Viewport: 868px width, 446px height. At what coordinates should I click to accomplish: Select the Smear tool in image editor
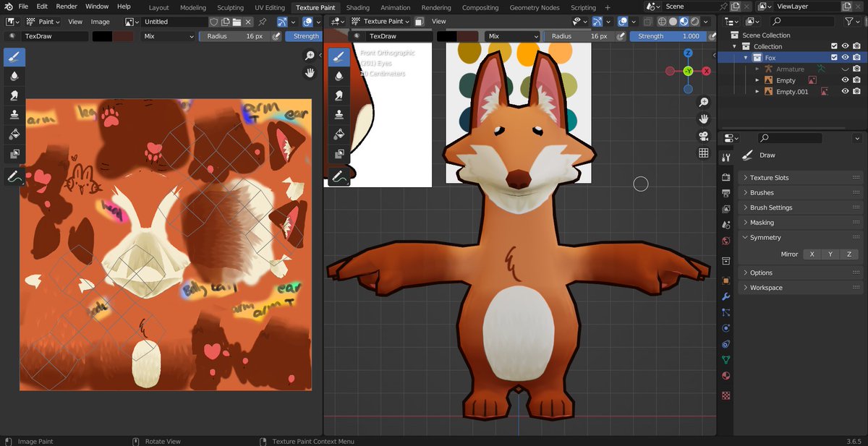(x=14, y=95)
